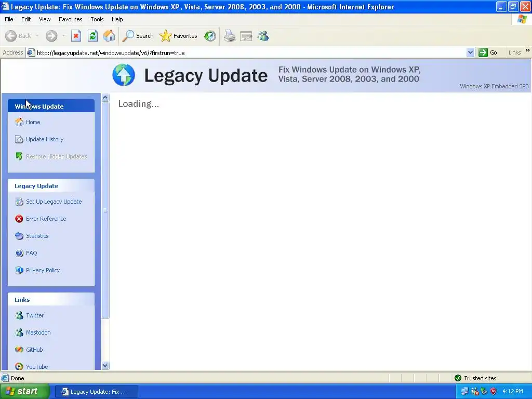Click the Go button next to the address bar
This screenshot has height=399, width=532.
(488, 52)
